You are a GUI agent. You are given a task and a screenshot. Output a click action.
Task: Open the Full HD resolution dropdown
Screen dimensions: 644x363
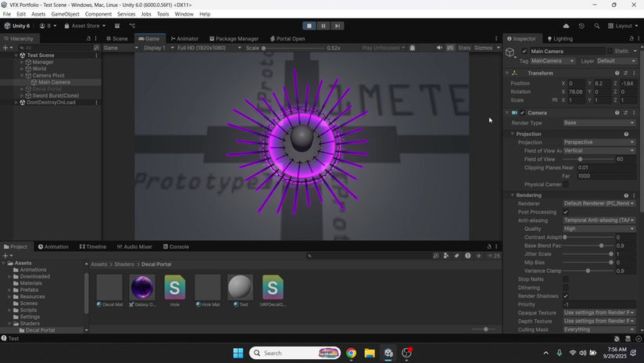pos(209,48)
